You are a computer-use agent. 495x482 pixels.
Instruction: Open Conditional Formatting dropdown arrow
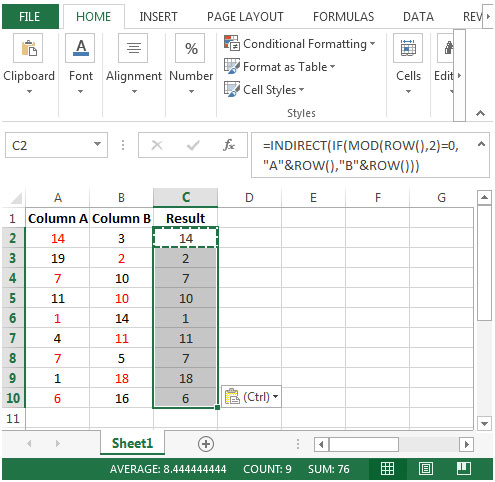tap(372, 43)
